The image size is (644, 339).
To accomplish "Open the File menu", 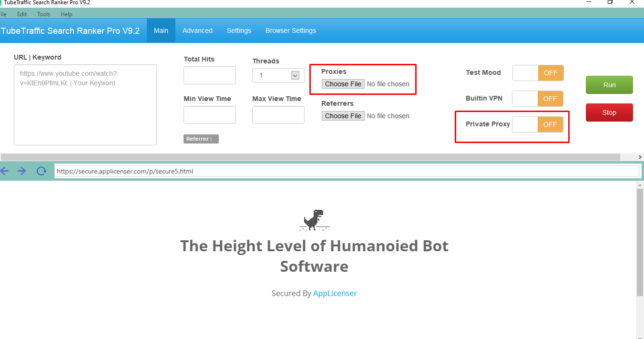I will pyautogui.click(x=2, y=14).
